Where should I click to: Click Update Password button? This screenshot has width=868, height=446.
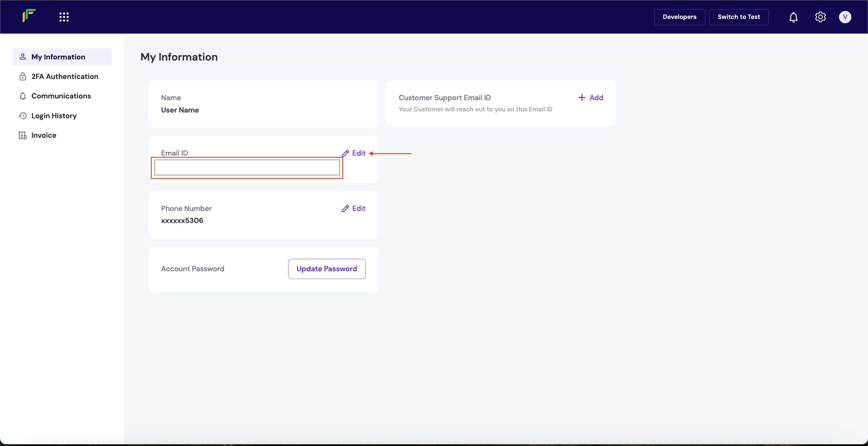click(327, 269)
